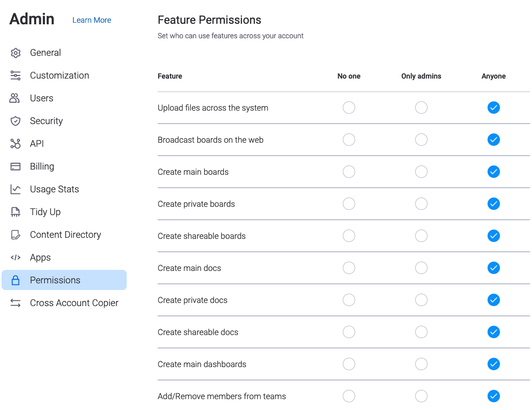
Task: Click the Security shield icon
Action: click(16, 121)
